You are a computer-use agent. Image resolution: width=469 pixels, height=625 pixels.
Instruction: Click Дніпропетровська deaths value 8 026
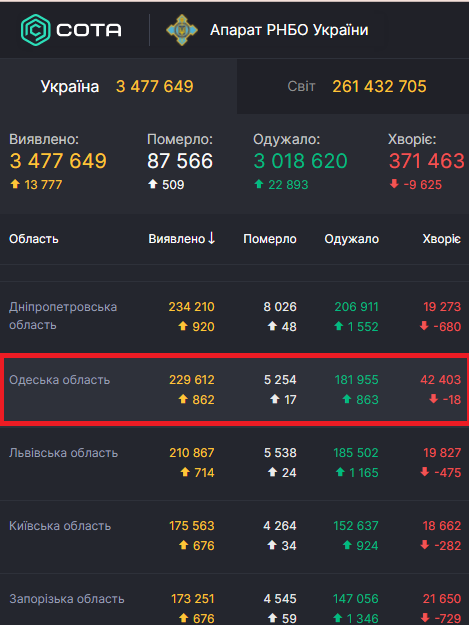280,307
